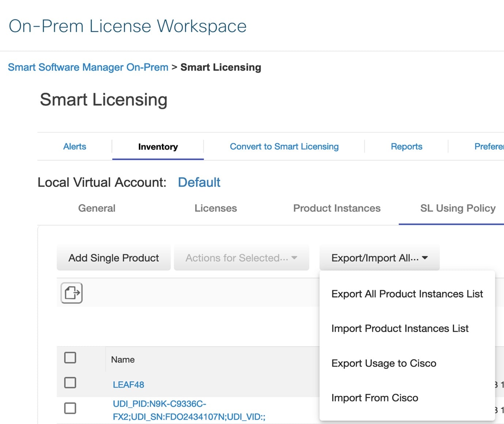504x424 pixels.
Task: Click the Smart Licensing breadcrumb text
Action: (221, 67)
